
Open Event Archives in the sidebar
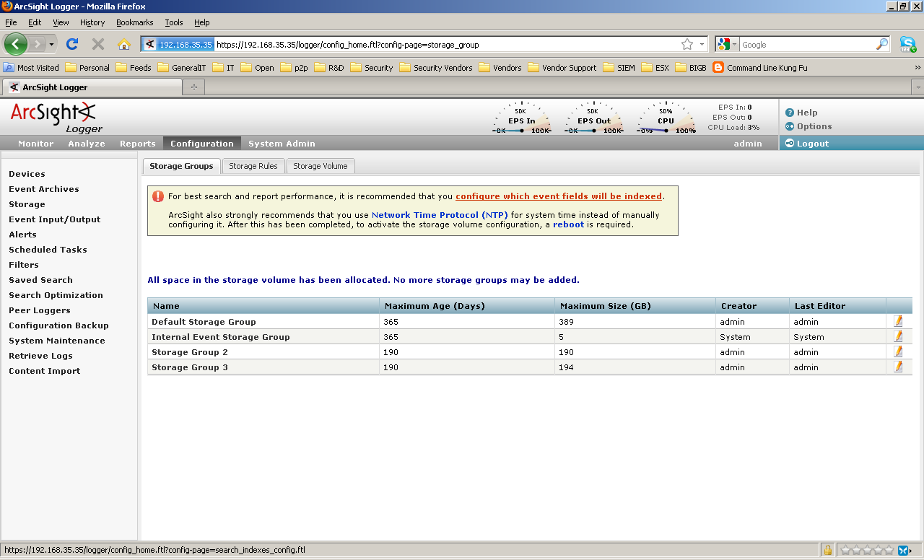coord(44,189)
